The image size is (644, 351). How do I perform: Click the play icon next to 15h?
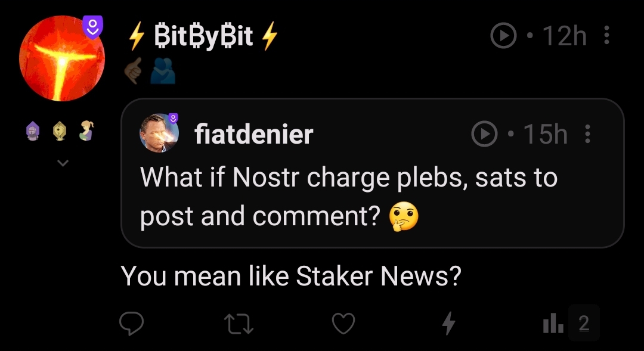coord(484,134)
